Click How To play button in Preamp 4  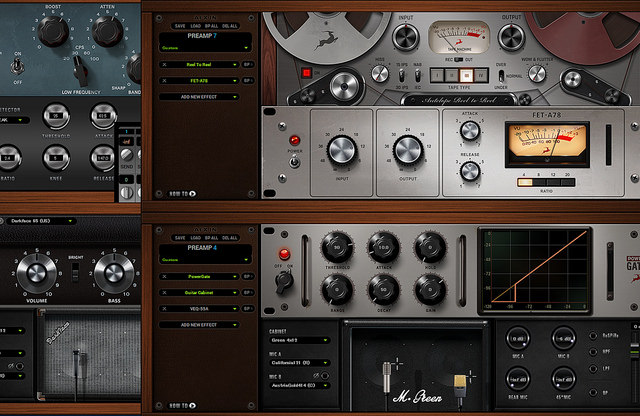click(x=192, y=405)
